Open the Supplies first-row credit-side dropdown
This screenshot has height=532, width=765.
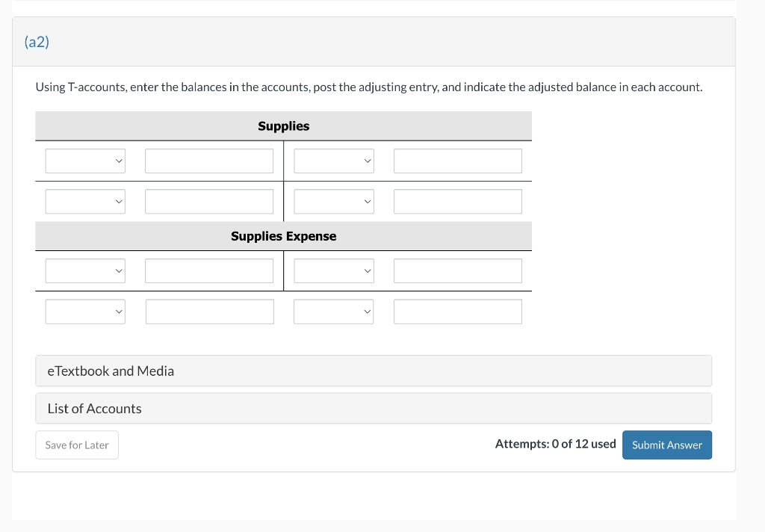(x=334, y=161)
